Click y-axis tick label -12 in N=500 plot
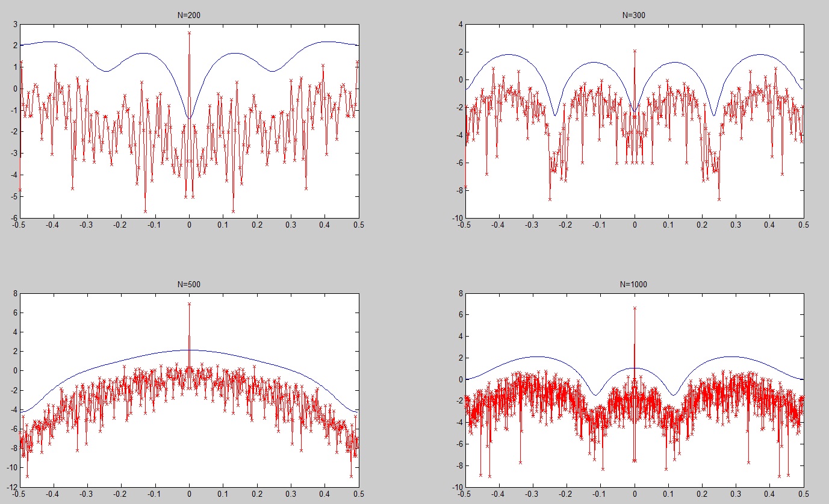 click(11, 487)
